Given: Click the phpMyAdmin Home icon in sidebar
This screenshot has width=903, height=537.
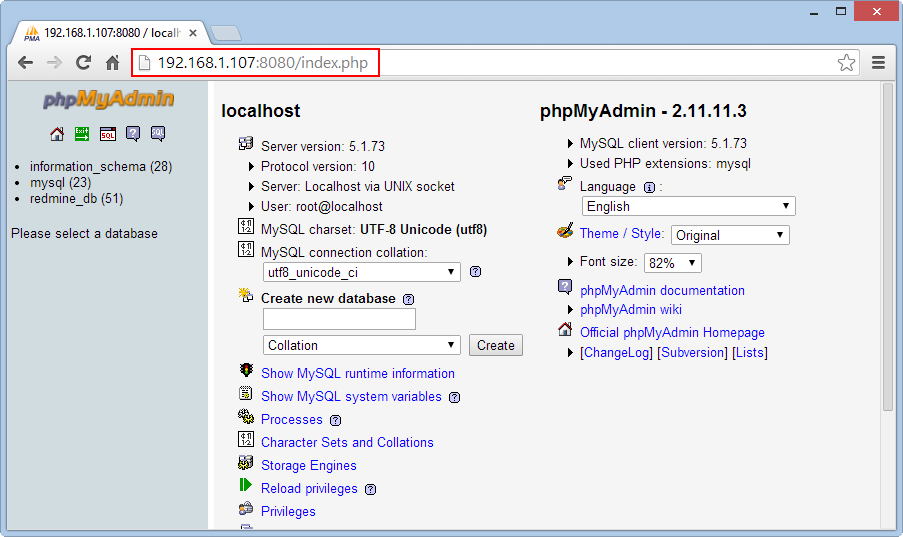Looking at the screenshot, I should 57,134.
